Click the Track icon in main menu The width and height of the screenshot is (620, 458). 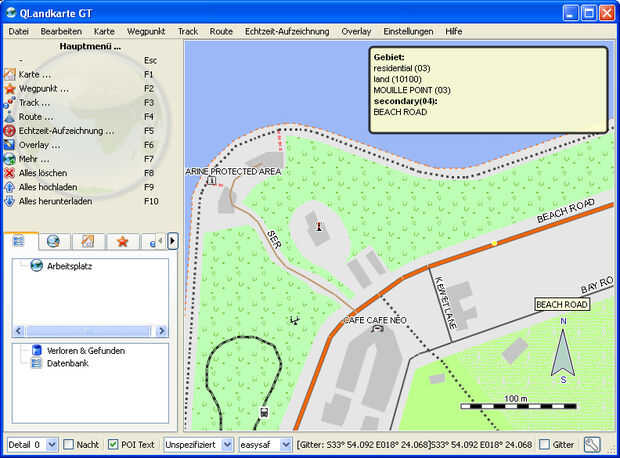[9, 102]
